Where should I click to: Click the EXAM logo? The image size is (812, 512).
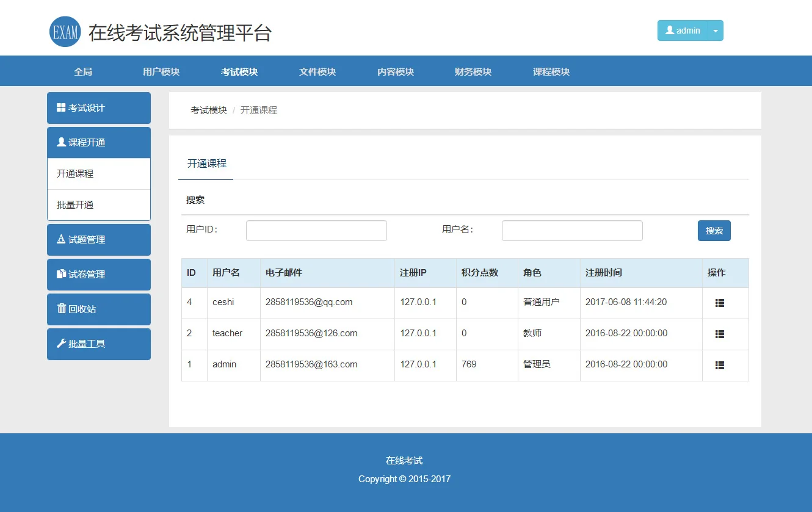click(x=65, y=31)
